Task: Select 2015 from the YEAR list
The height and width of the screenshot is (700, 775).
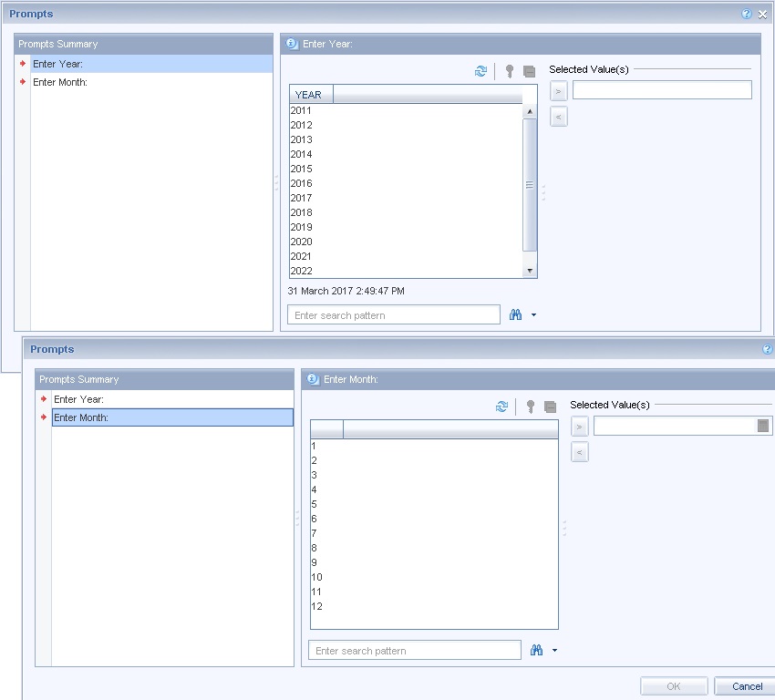Action: point(301,169)
